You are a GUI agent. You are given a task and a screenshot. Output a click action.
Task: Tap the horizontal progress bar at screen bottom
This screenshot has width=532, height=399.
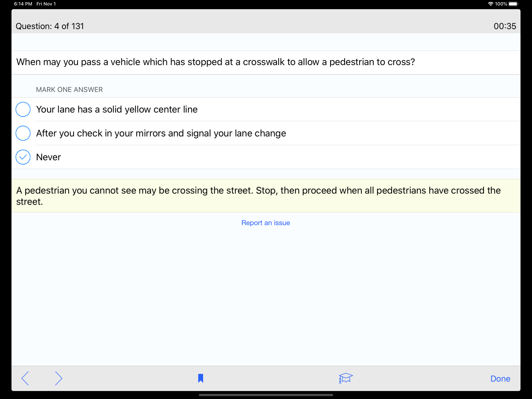(266, 395)
